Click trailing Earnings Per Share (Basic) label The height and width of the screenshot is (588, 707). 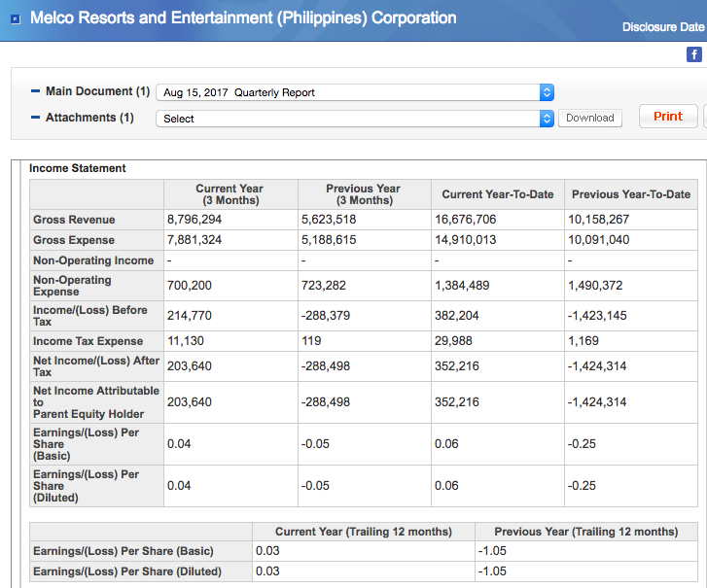124,551
